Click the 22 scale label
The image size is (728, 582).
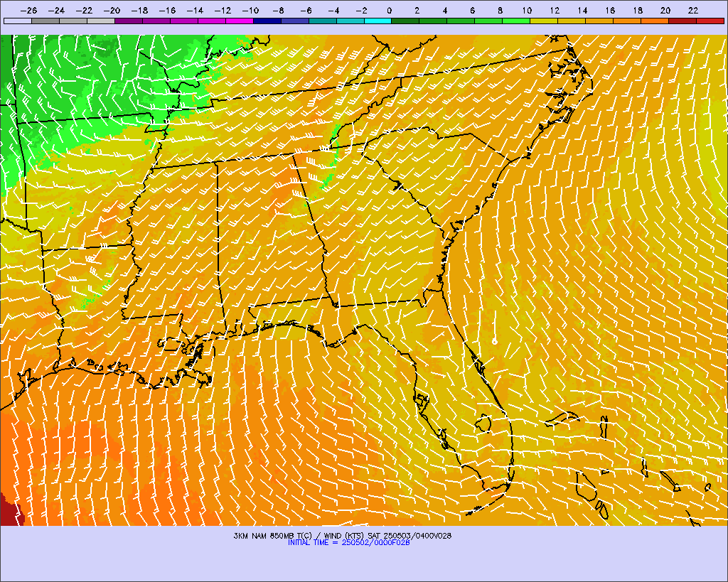point(693,11)
